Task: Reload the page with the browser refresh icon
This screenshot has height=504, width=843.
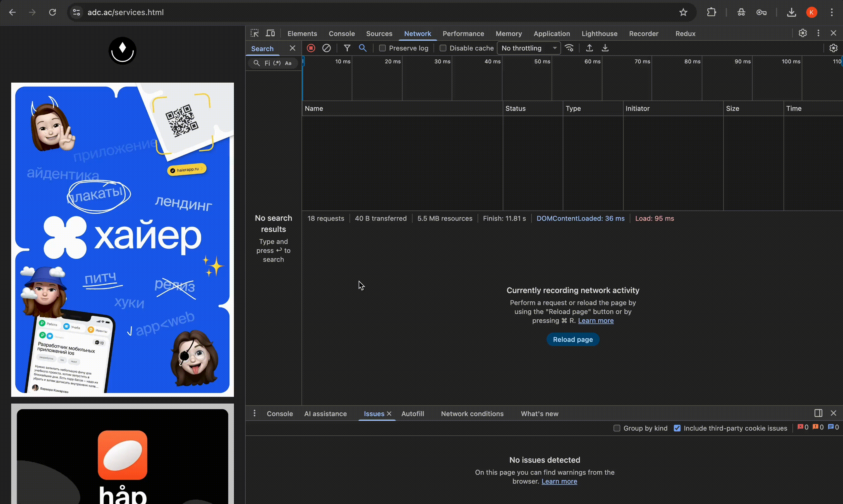Action: [52, 13]
